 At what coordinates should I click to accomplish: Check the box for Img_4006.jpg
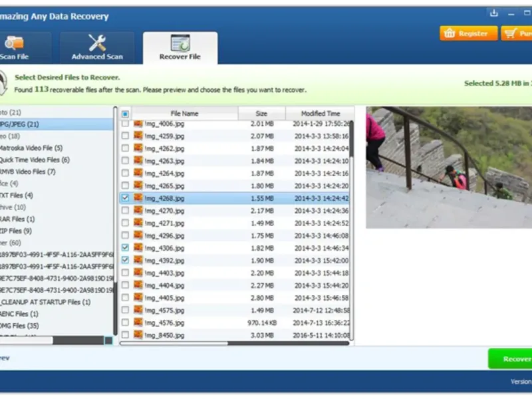point(125,124)
